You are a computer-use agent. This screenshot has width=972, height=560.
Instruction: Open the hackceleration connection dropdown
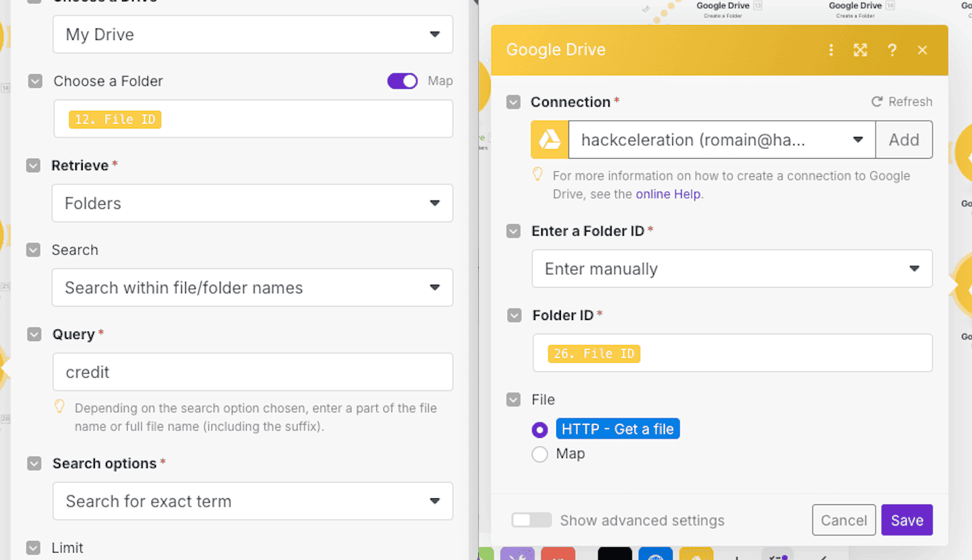(x=722, y=140)
